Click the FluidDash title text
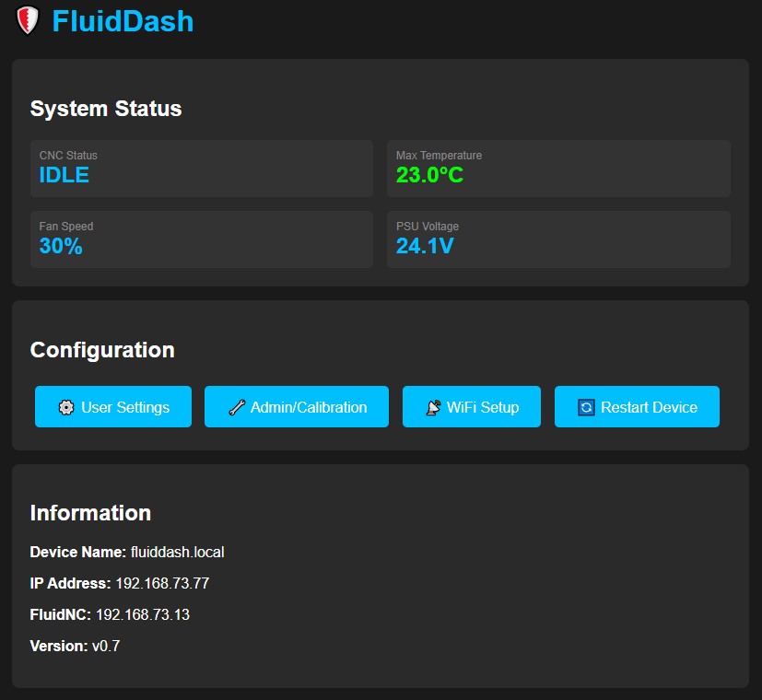The height and width of the screenshot is (700, 762). click(x=123, y=20)
